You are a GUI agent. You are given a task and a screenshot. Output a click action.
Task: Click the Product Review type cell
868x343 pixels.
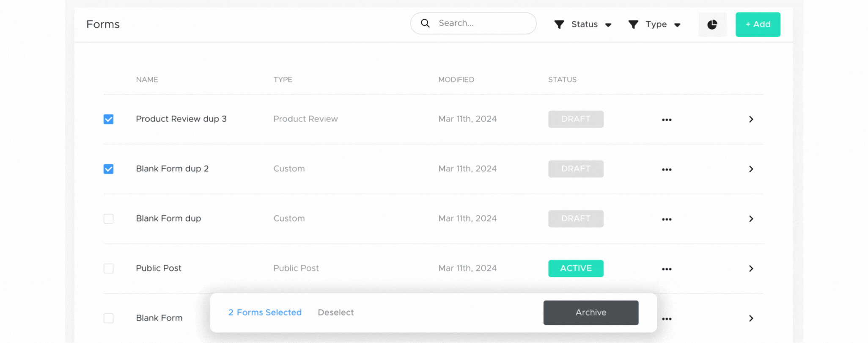click(x=306, y=119)
